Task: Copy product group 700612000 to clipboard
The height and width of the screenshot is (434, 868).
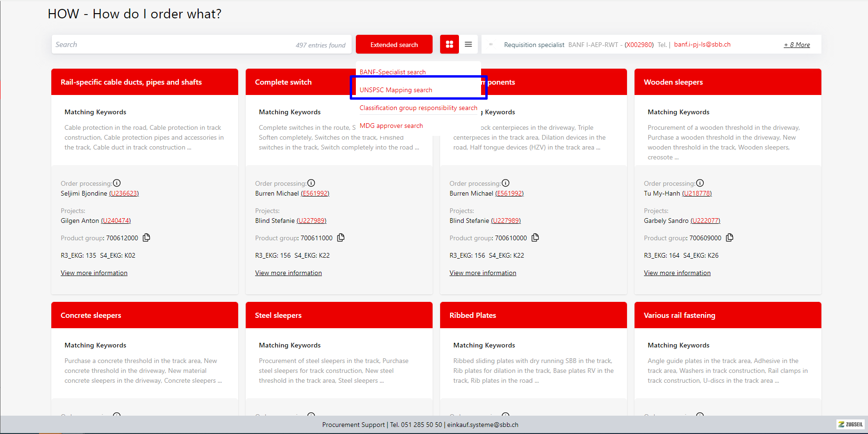Action: 146,237
